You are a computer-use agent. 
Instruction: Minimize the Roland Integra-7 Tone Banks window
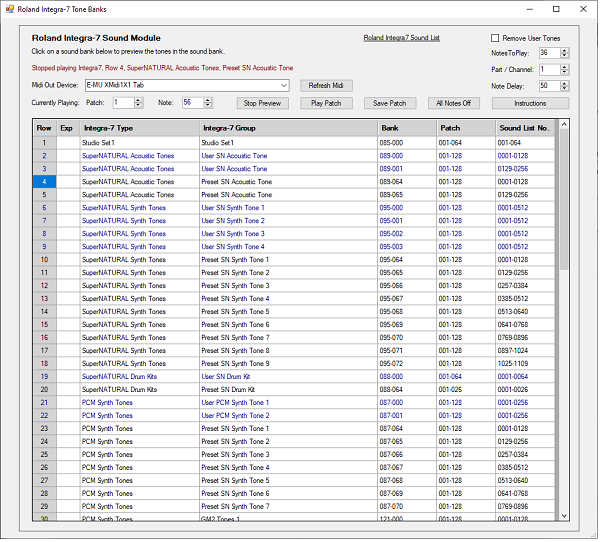click(530, 9)
